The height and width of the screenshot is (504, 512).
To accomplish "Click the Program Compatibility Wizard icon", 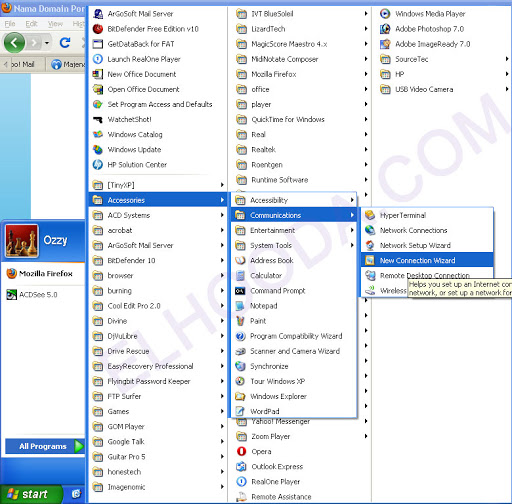I will point(240,336).
